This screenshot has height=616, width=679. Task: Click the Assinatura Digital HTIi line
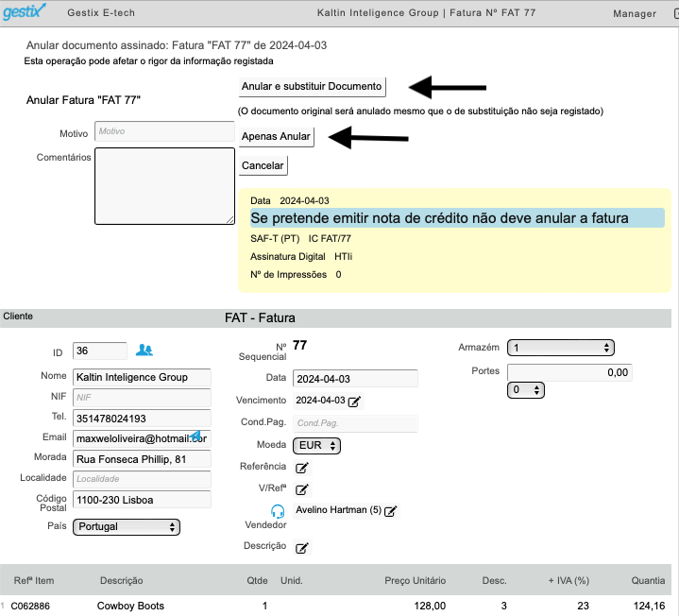point(301,257)
